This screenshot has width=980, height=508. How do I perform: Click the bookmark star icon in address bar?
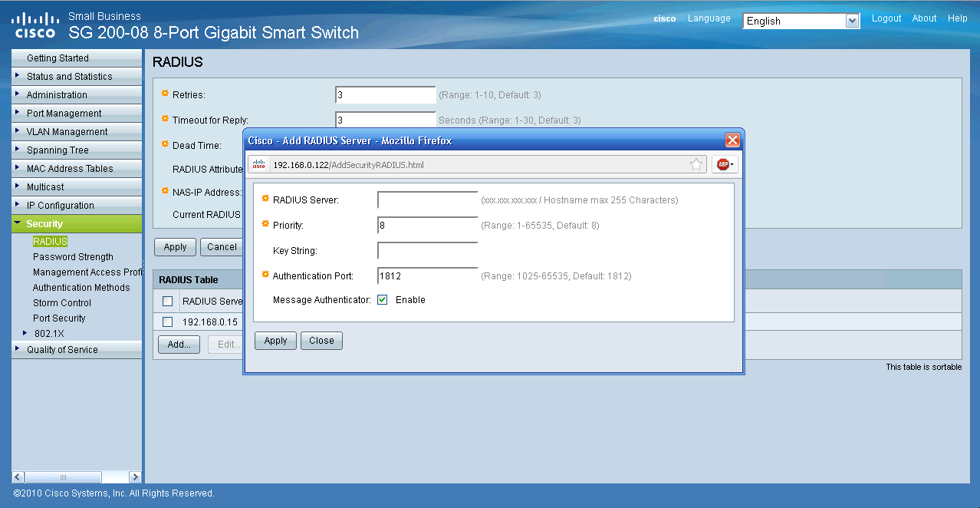click(x=696, y=164)
